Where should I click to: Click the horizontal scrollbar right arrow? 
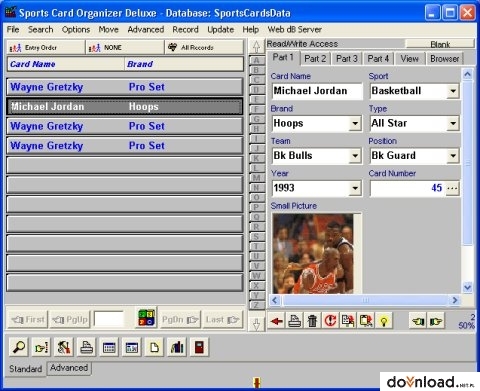tap(455, 300)
